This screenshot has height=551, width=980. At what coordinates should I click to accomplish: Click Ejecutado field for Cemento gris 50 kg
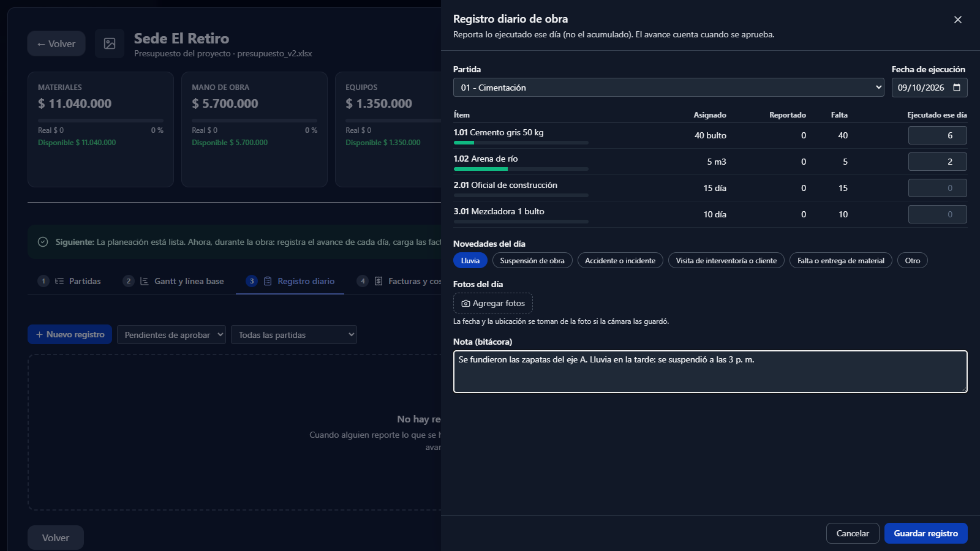[x=938, y=135]
